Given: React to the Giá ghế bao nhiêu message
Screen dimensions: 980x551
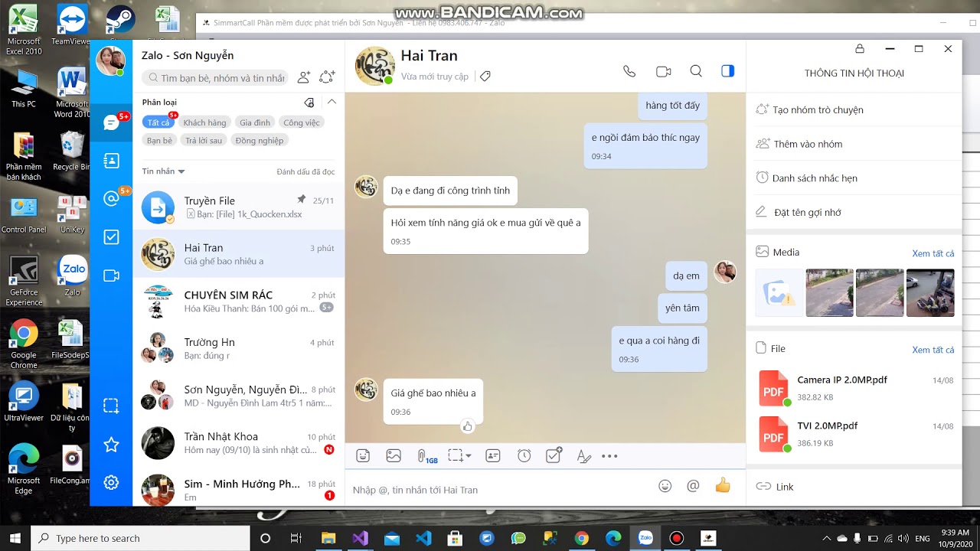Looking at the screenshot, I should (468, 426).
